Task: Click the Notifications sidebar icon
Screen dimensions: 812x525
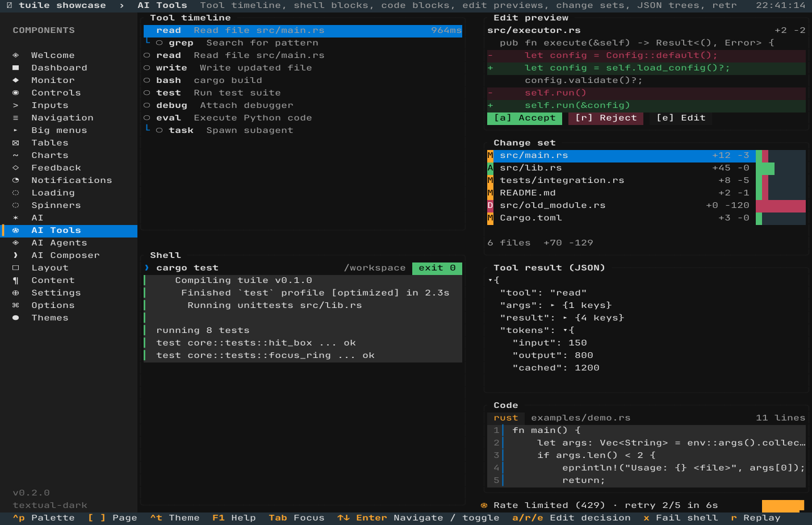Action: point(15,180)
